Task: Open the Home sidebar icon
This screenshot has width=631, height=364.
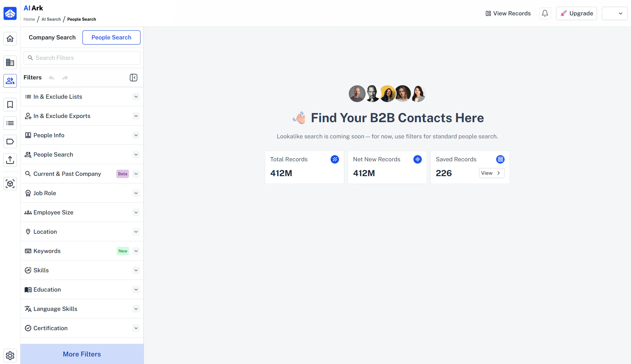Action: pos(10,39)
